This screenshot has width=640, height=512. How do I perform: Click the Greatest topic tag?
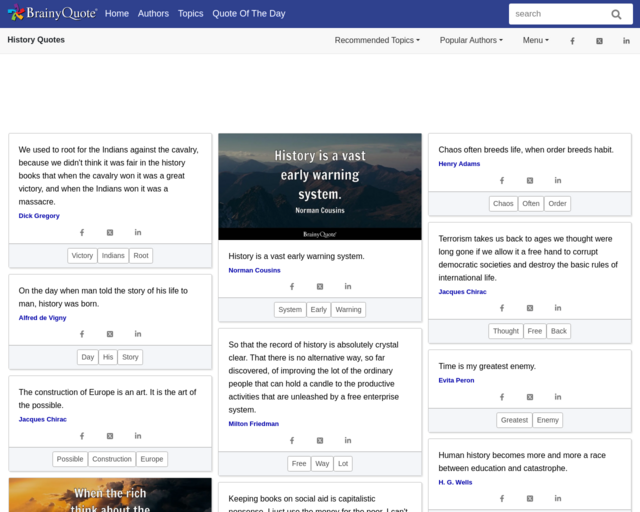pyautogui.click(x=514, y=420)
